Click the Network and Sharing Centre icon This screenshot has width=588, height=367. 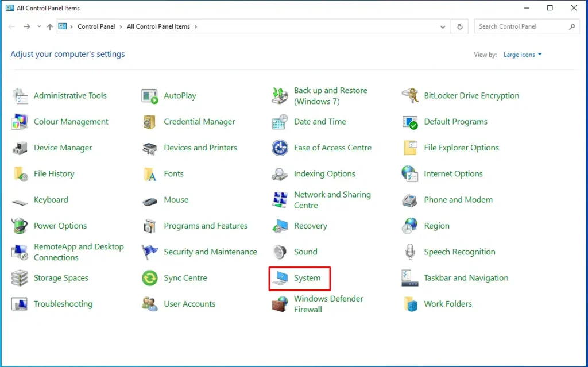coord(280,200)
